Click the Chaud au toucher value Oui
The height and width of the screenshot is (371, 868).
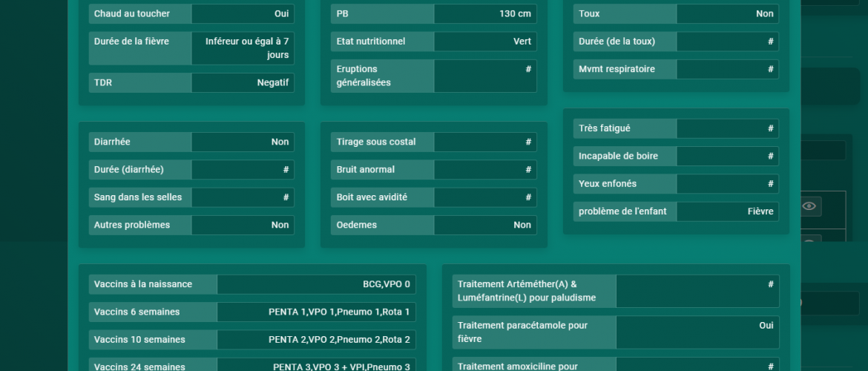coord(243,14)
